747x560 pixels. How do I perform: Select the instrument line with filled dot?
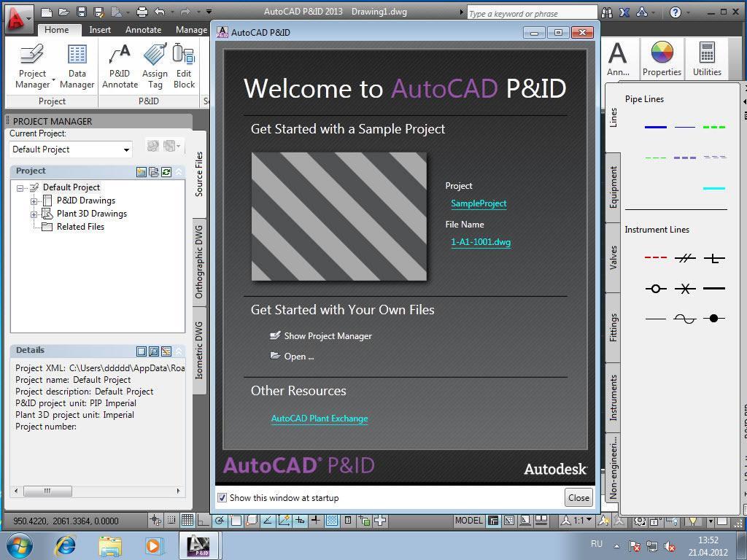713,318
